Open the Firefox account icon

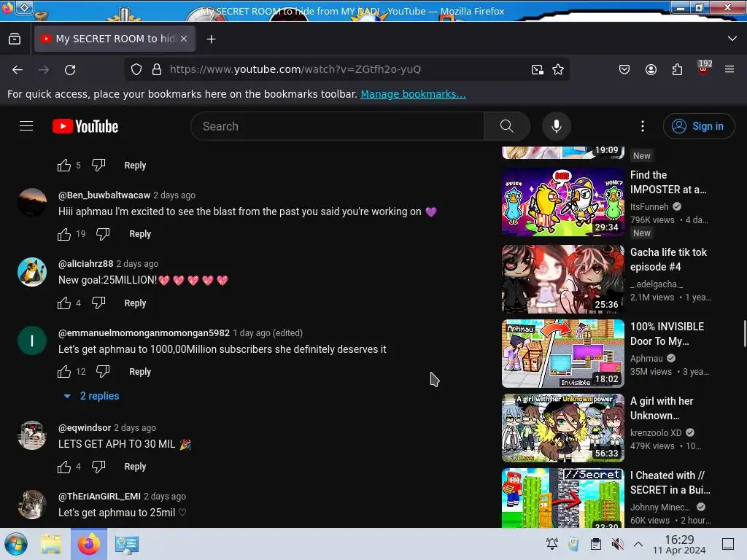pyautogui.click(x=651, y=69)
